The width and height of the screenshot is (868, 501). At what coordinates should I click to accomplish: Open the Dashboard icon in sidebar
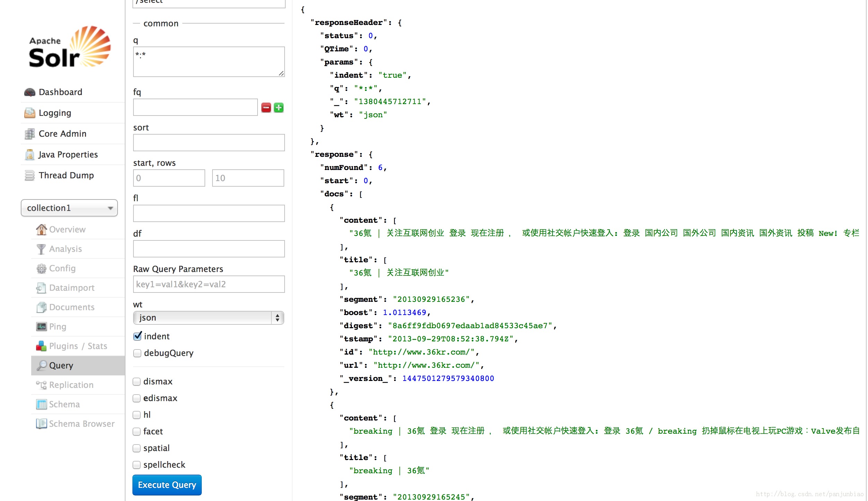[x=30, y=92]
